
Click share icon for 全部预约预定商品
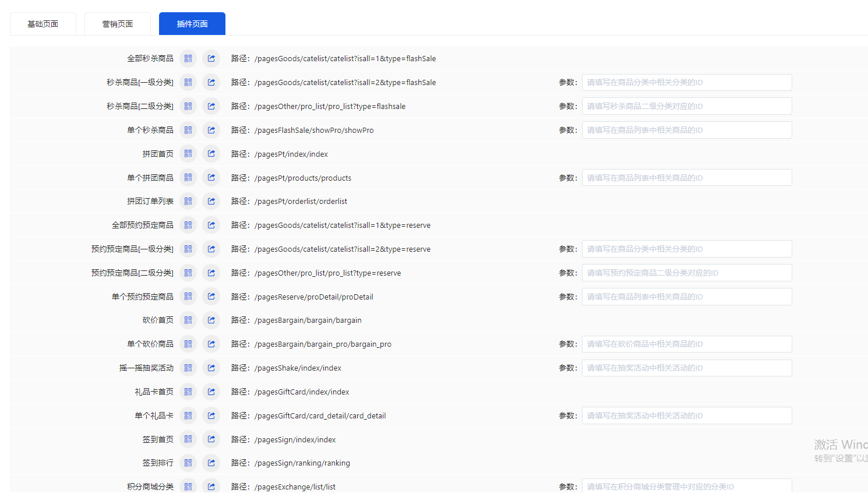[x=211, y=226]
